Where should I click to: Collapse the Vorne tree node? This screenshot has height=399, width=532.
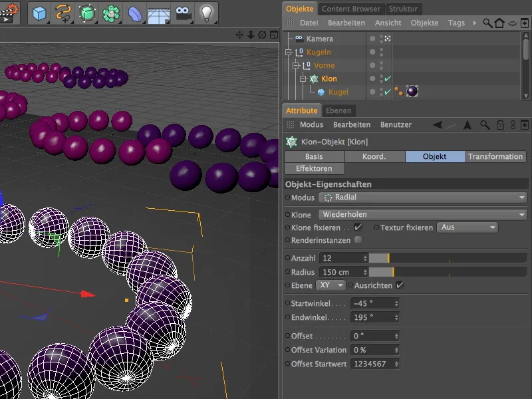coord(296,65)
